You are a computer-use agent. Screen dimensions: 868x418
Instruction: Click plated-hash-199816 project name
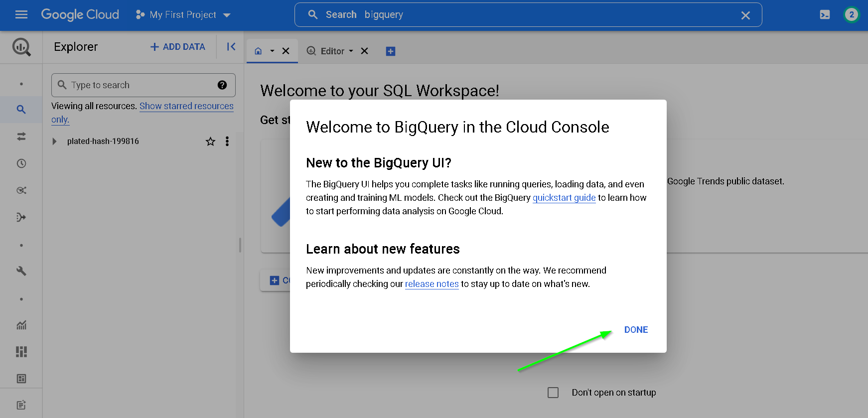[x=103, y=141]
